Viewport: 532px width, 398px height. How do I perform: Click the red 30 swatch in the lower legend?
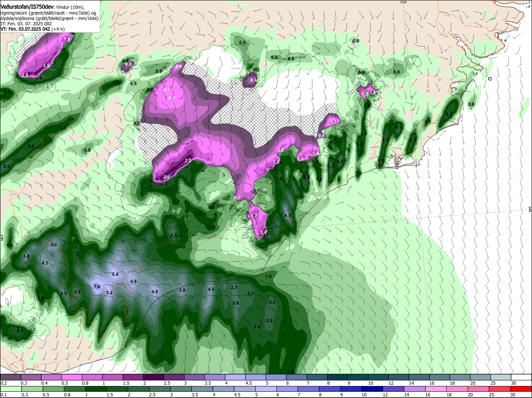tap(521, 389)
